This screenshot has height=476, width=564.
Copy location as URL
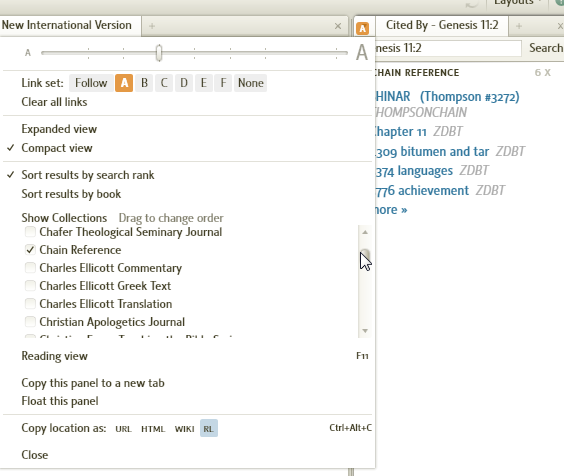[123, 429]
